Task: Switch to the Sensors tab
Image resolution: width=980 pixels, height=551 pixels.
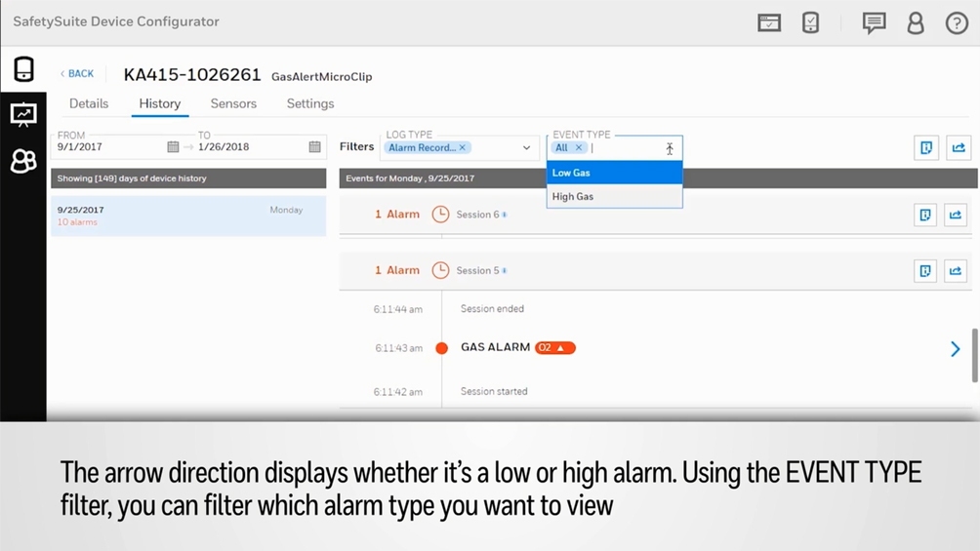Action: click(233, 103)
